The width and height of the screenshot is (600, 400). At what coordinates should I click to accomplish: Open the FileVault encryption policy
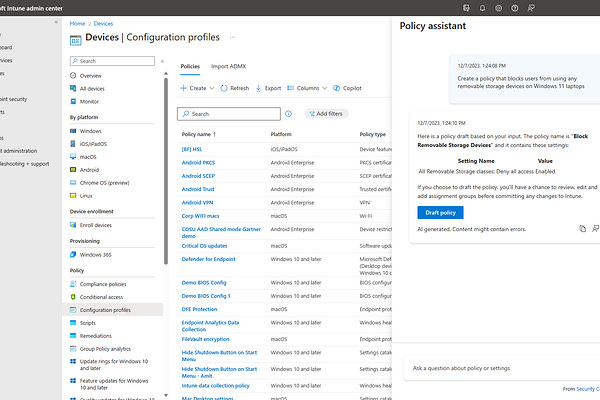click(x=205, y=339)
